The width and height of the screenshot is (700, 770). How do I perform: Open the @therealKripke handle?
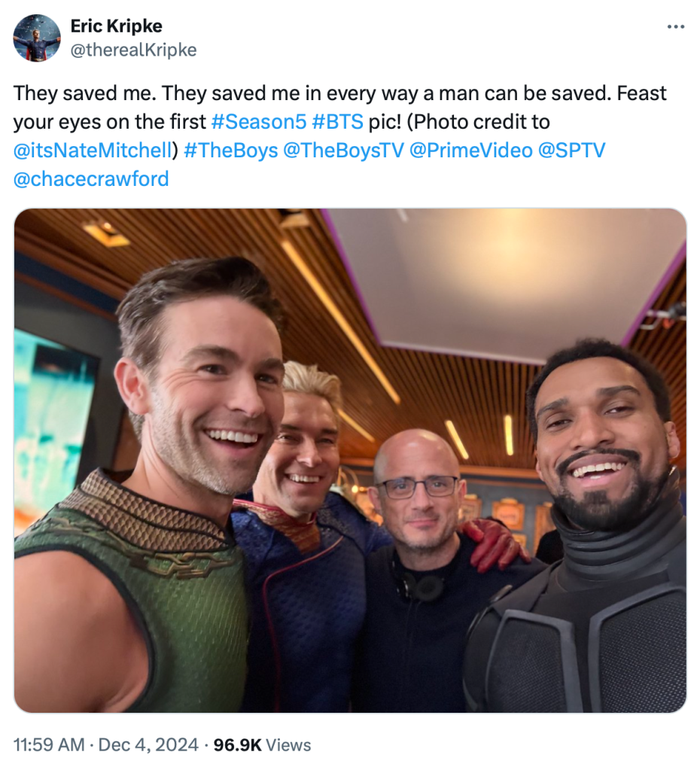134,50
